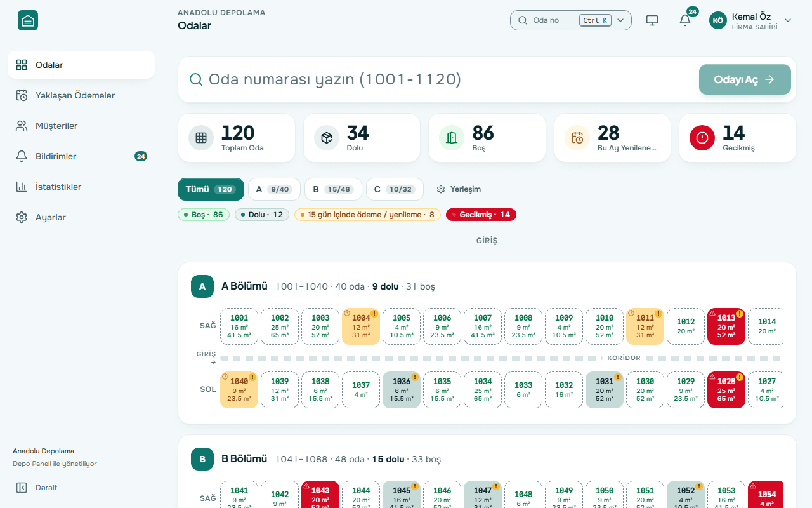Click the KÖ user avatar

pyautogui.click(x=718, y=20)
